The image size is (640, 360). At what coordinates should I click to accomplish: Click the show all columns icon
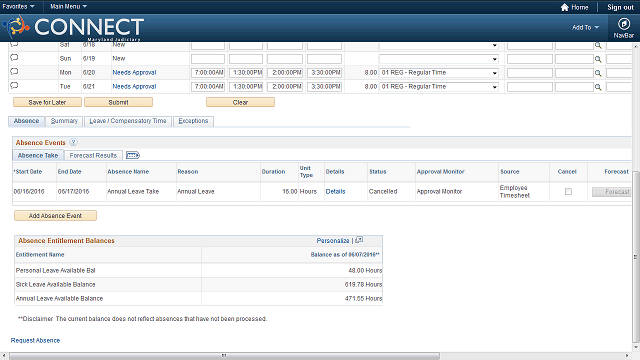coord(133,155)
